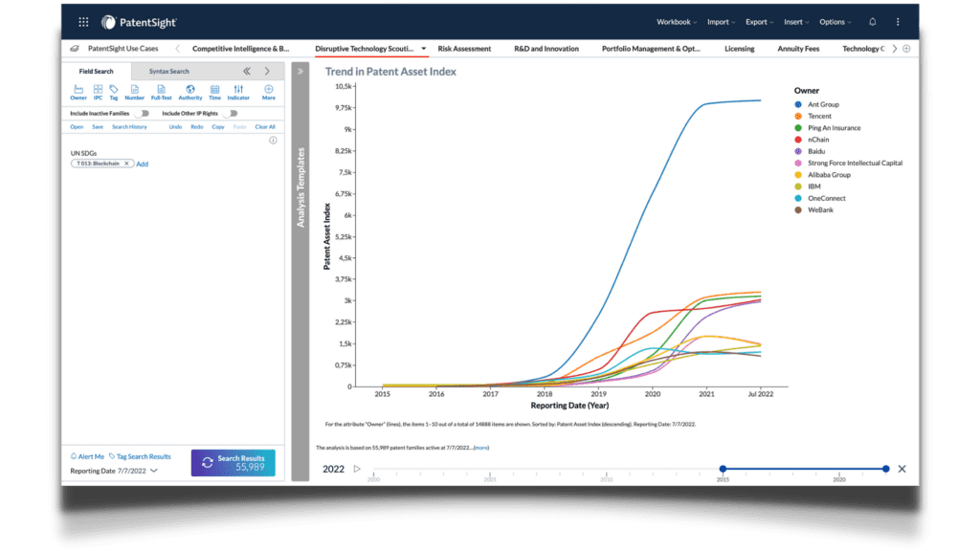
Task: Open the Workbook dropdown menu
Action: (x=677, y=22)
